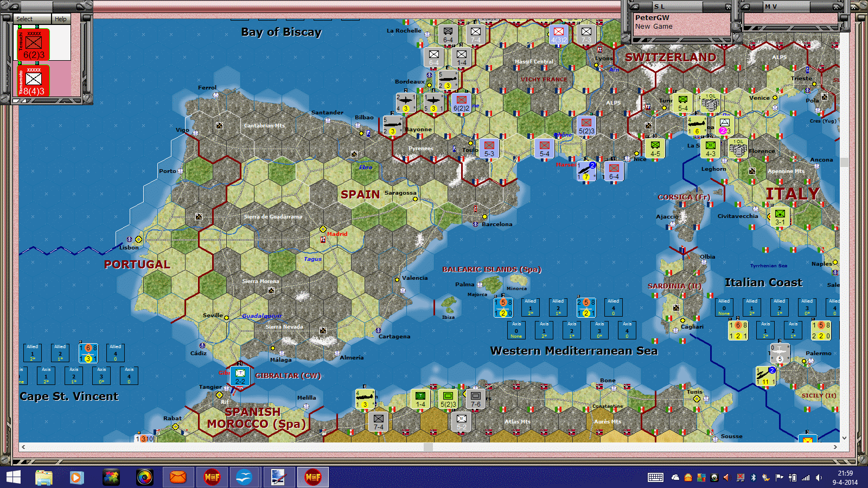This screenshot has height=488, width=868.
Task: Click the PeterGW player name
Action: click(652, 17)
